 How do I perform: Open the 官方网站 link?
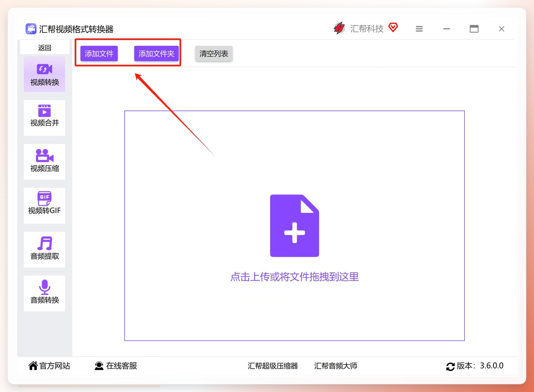pyautogui.click(x=54, y=365)
